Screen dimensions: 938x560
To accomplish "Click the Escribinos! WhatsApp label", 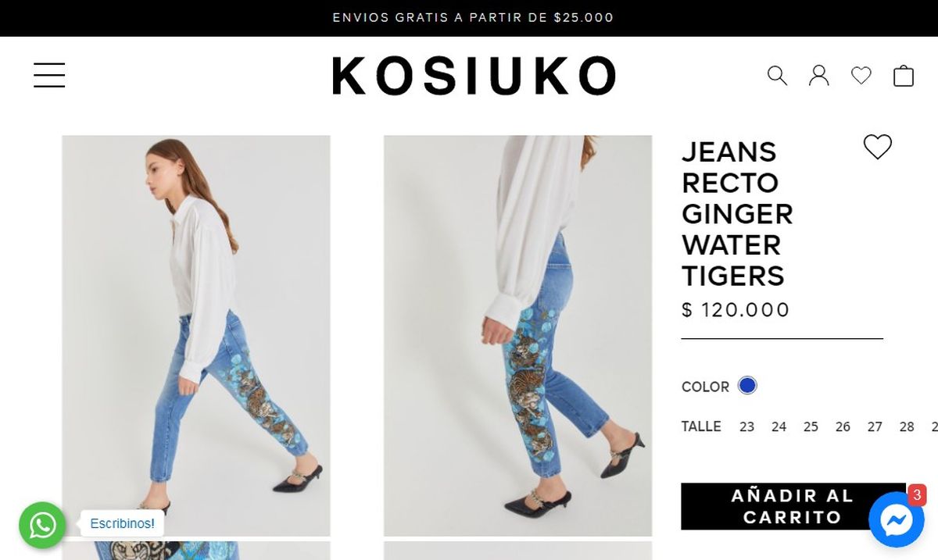I will tap(122, 523).
